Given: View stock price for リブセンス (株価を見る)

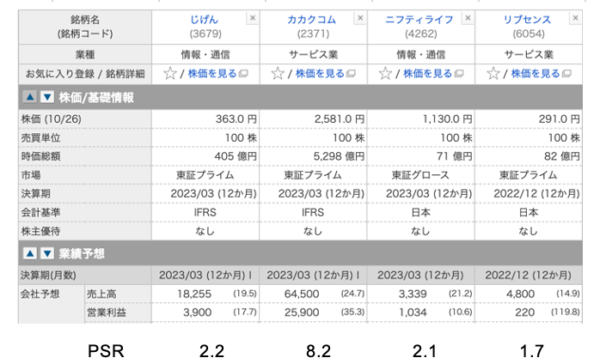Looking at the screenshot, I should coord(536,74).
